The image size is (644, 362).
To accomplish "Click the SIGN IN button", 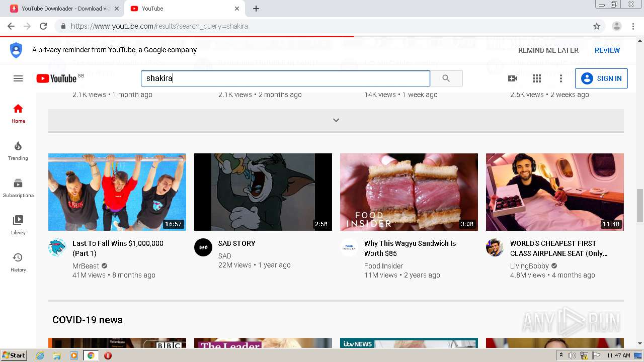I will [601, 78].
